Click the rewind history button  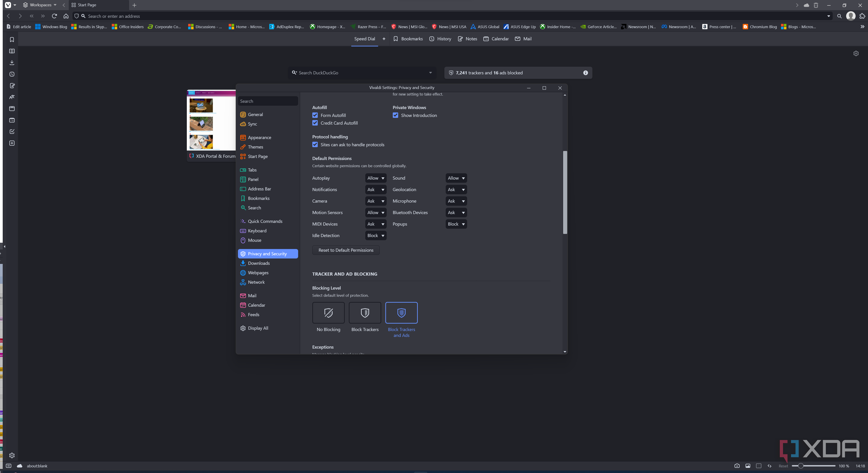pos(31,16)
